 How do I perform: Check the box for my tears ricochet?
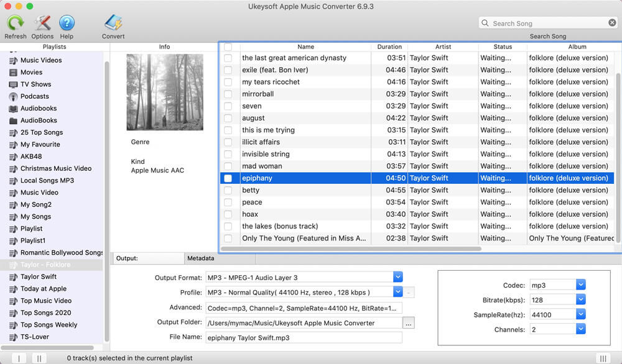click(x=228, y=82)
